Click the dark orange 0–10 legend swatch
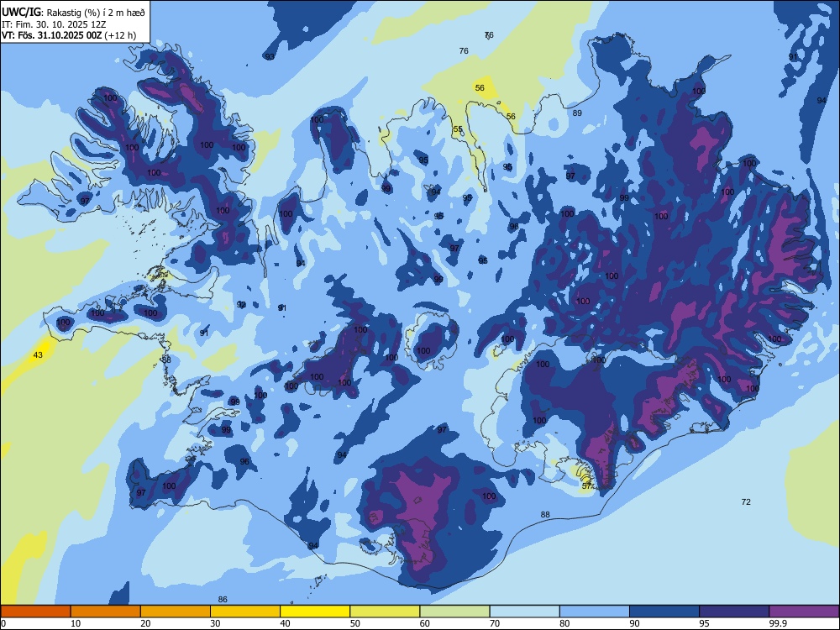Image resolution: width=840 pixels, height=630 pixels. pos(35,612)
